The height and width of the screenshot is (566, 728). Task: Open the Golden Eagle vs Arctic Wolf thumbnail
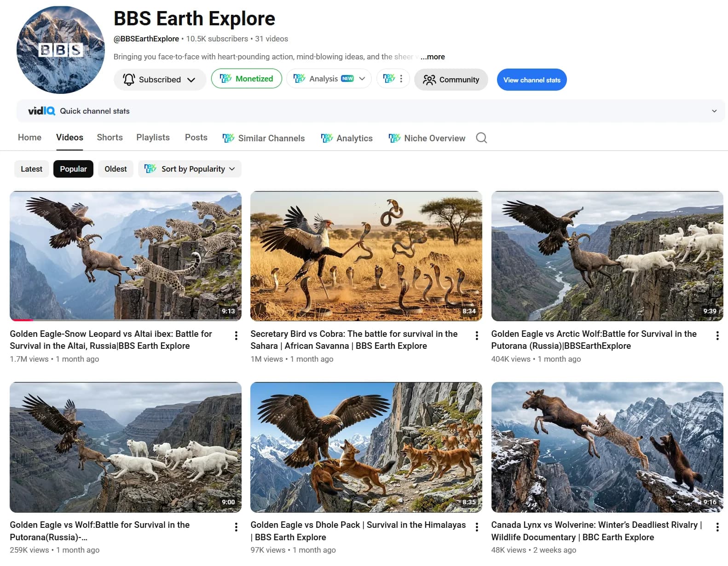(607, 256)
